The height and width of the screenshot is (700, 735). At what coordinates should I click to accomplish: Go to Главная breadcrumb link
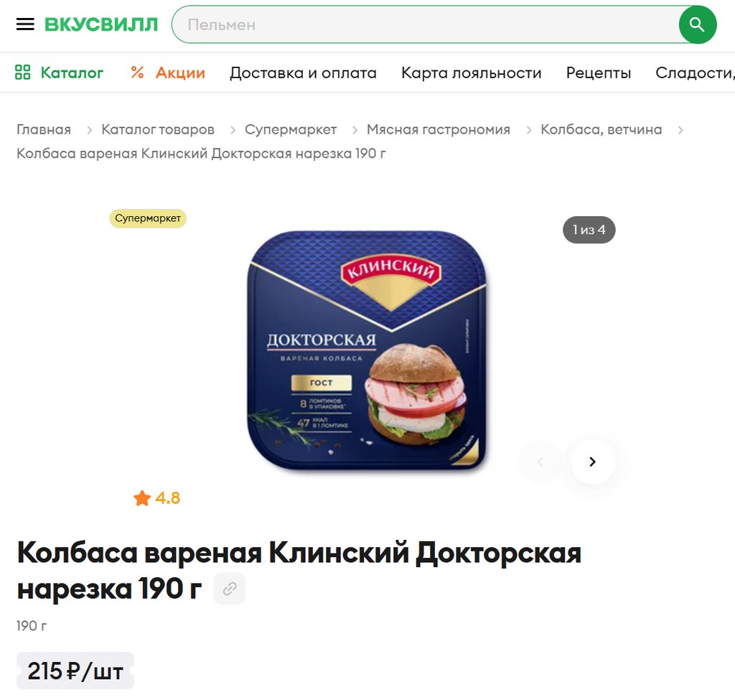44,129
